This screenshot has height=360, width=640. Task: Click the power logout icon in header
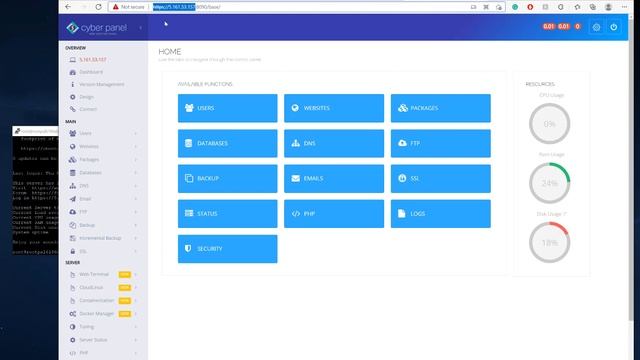point(613,27)
